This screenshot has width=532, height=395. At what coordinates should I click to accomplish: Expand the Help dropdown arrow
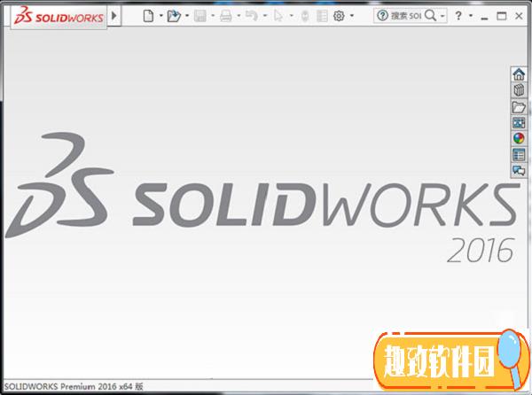click(x=471, y=16)
